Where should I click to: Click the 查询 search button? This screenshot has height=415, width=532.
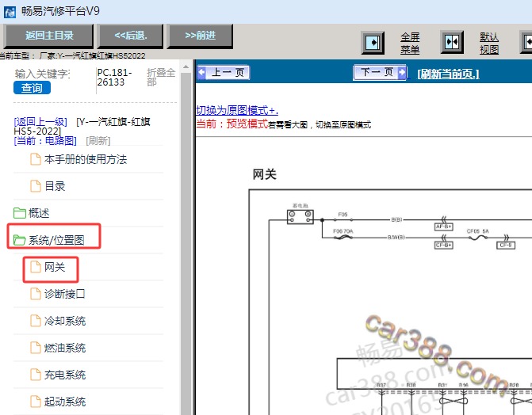pos(33,88)
